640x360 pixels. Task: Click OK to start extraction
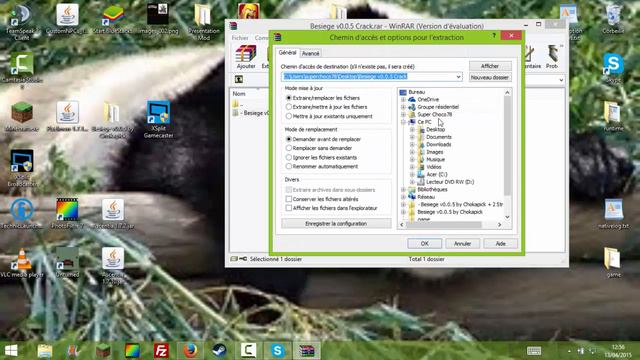pyautogui.click(x=424, y=244)
